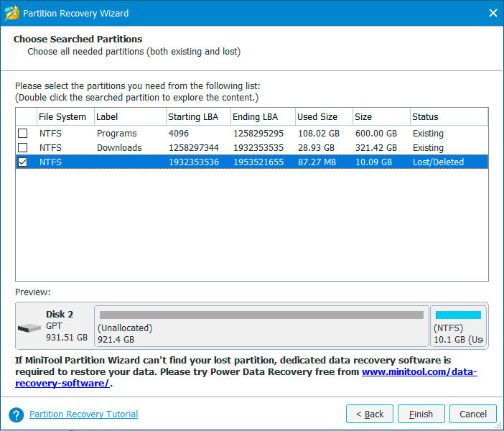The height and width of the screenshot is (431, 504).
Task: Sort by Starting LBA column header
Action: tap(198, 117)
